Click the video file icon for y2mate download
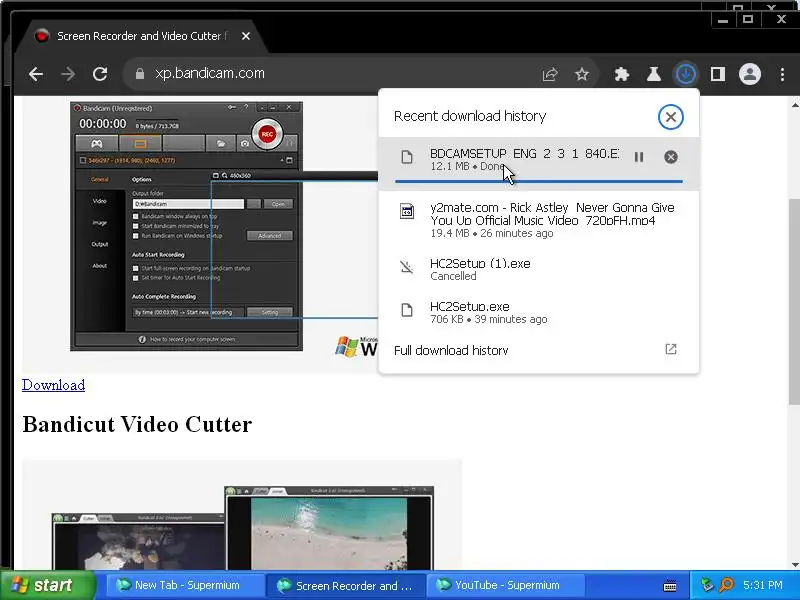800x600 pixels. [x=407, y=211]
